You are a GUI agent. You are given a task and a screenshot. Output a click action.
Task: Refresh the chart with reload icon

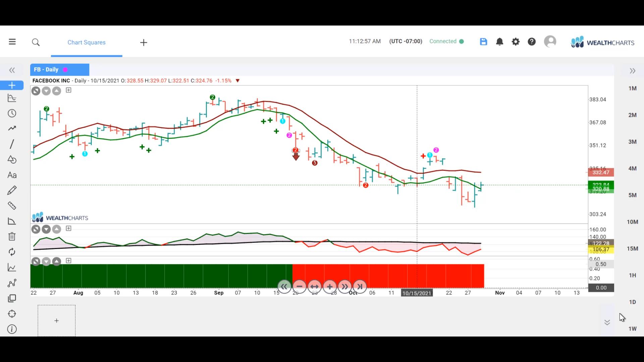(12, 252)
